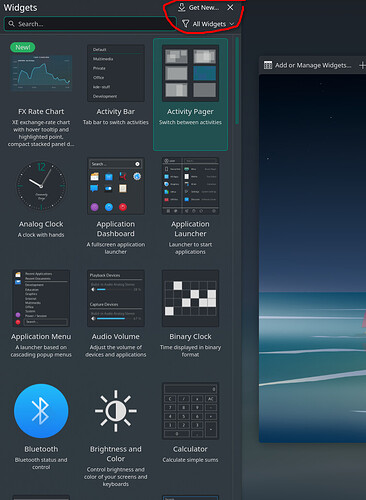The width and height of the screenshot is (366, 500).
Task: Select the Activity Pager widget
Action: point(190,94)
